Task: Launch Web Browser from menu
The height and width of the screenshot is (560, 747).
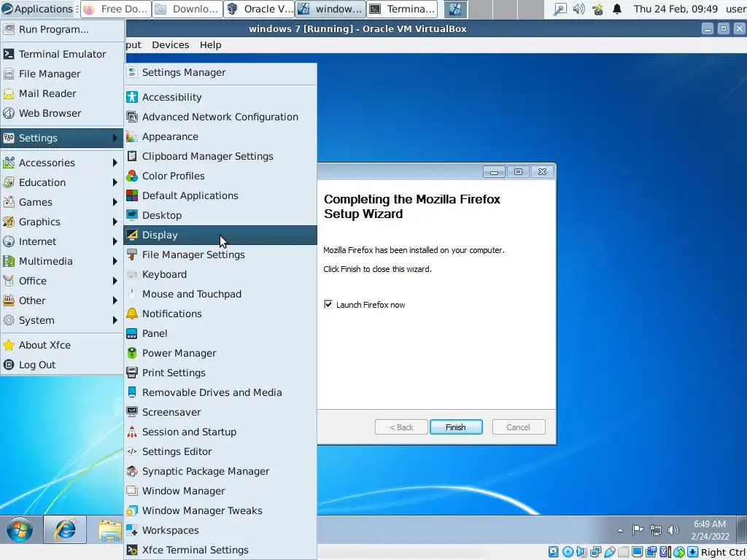Action: [62, 113]
